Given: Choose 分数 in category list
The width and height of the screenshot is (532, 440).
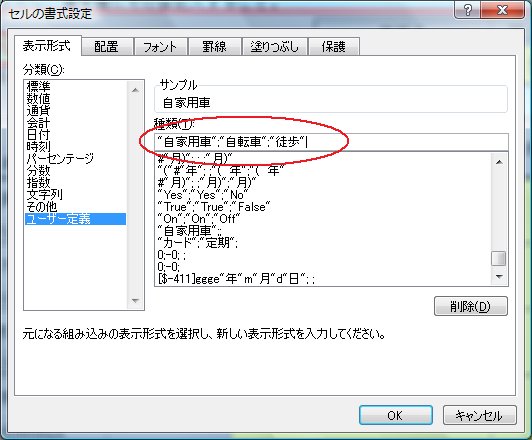Looking at the screenshot, I should click(x=75, y=171).
